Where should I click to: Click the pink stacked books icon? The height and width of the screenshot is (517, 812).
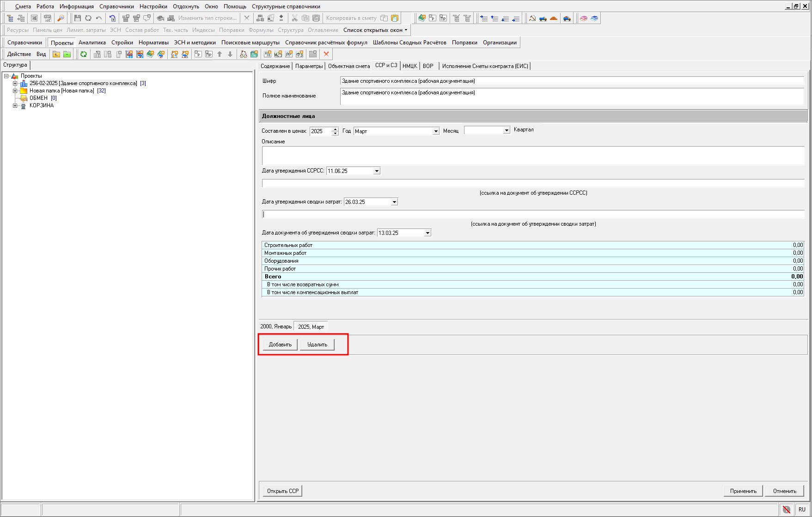(584, 18)
